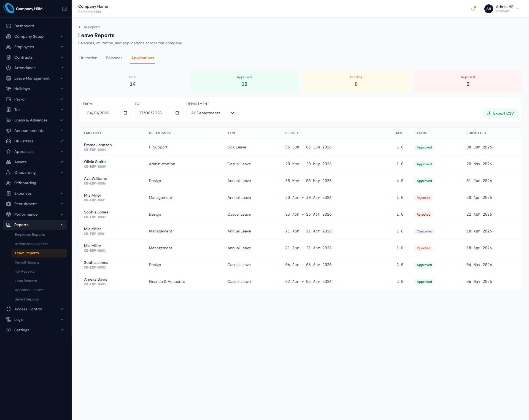Click the Announcements megaphone icon
The width and height of the screenshot is (529, 420).
tap(9, 131)
